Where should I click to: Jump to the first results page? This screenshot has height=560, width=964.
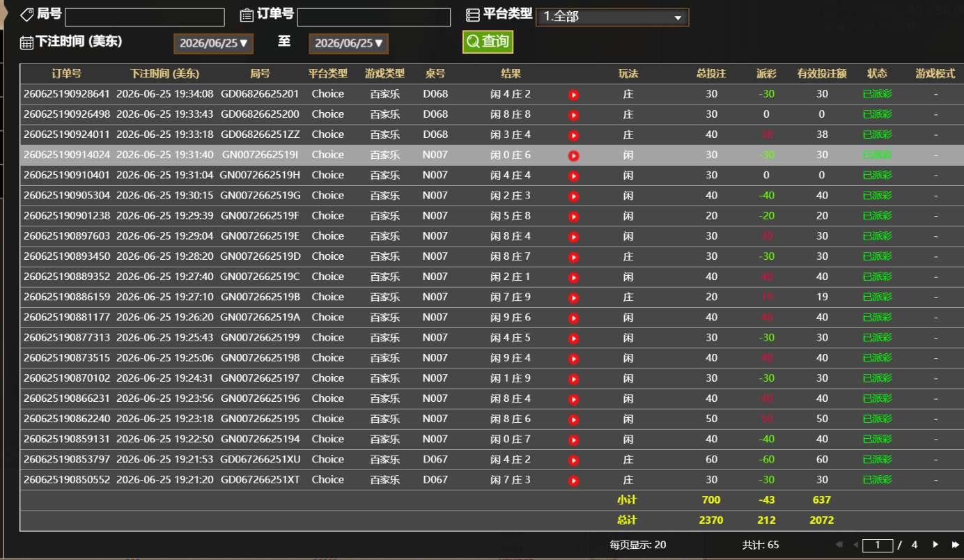[839, 545]
